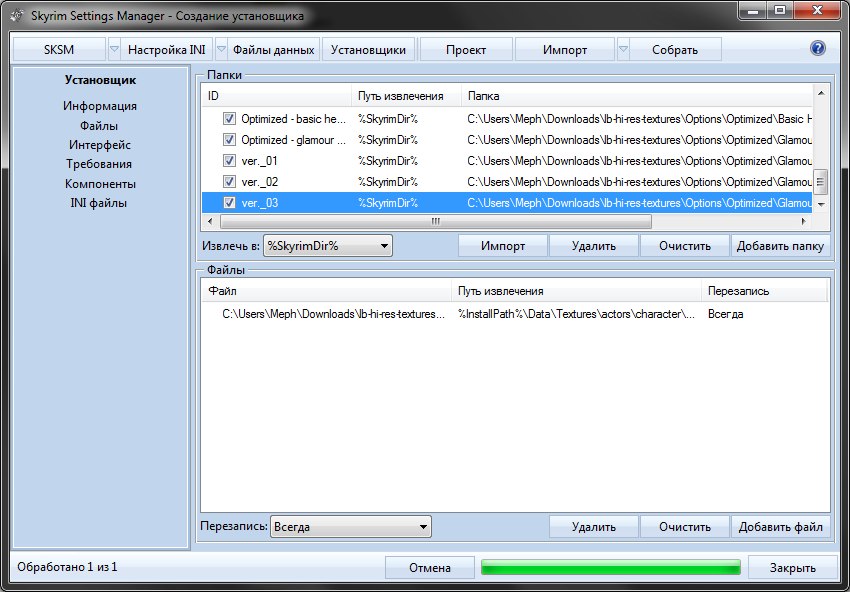Sort folders by ID column header
The image size is (850, 592).
(276, 96)
